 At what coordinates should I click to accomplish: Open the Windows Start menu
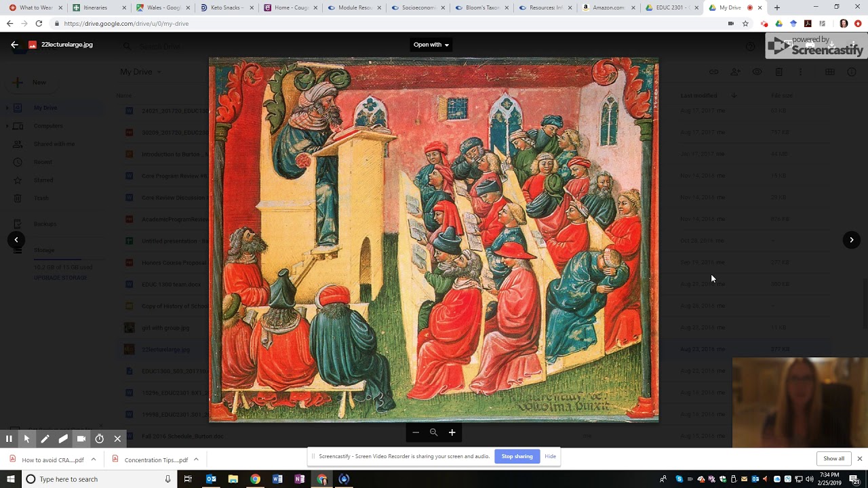click(x=10, y=479)
